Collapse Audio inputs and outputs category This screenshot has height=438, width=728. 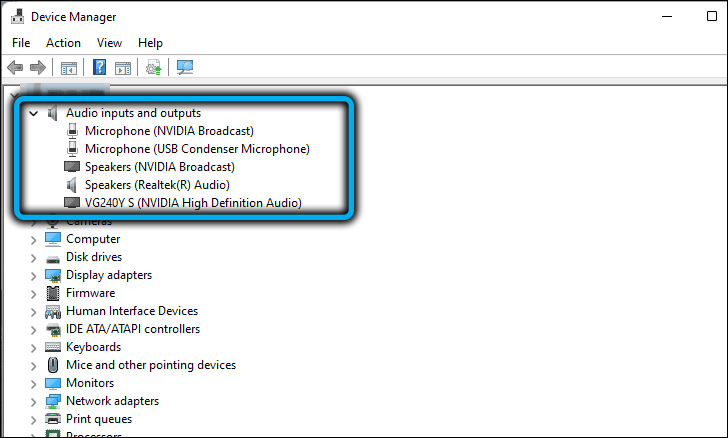click(34, 114)
